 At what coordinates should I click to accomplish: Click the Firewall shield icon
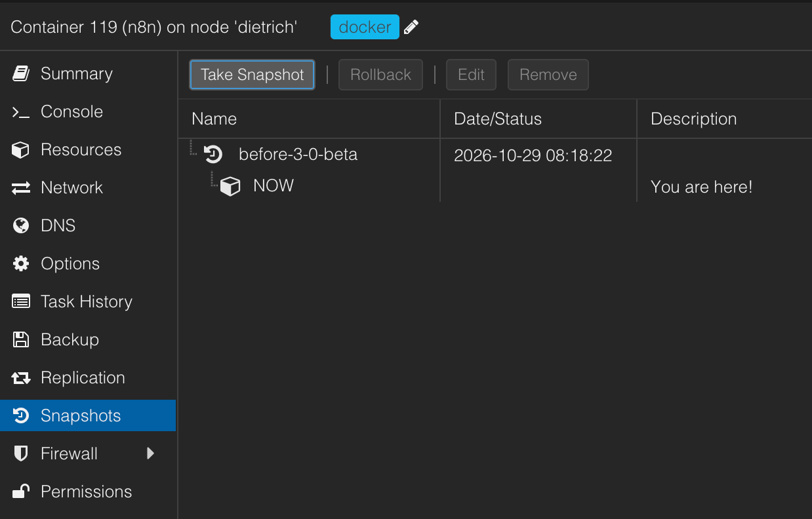[x=21, y=453]
